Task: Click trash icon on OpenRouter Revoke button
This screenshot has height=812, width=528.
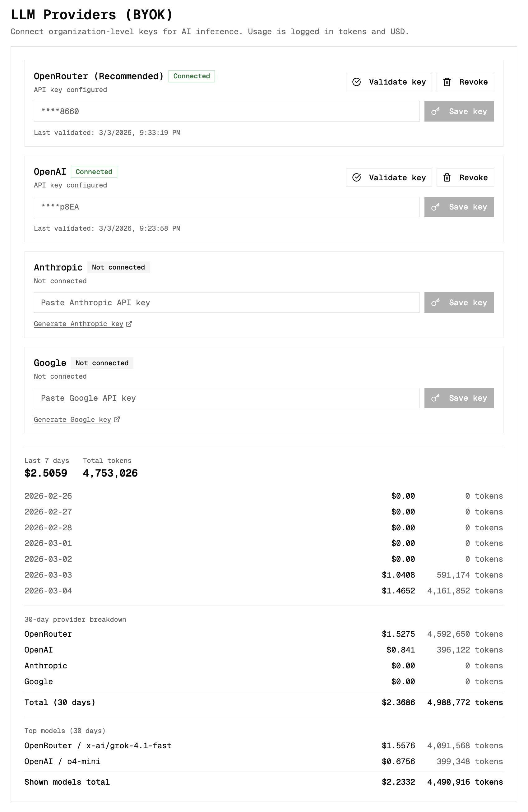Action: [x=447, y=82]
